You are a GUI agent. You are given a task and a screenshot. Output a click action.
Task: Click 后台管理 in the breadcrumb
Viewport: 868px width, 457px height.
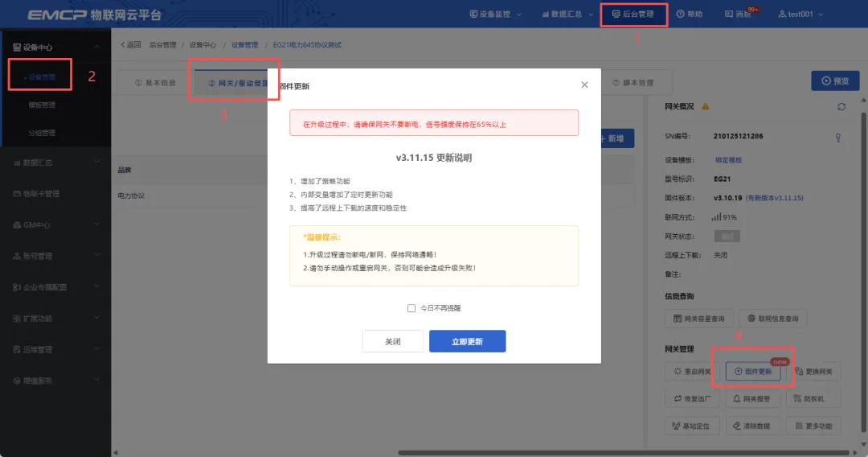tap(162, 45)
